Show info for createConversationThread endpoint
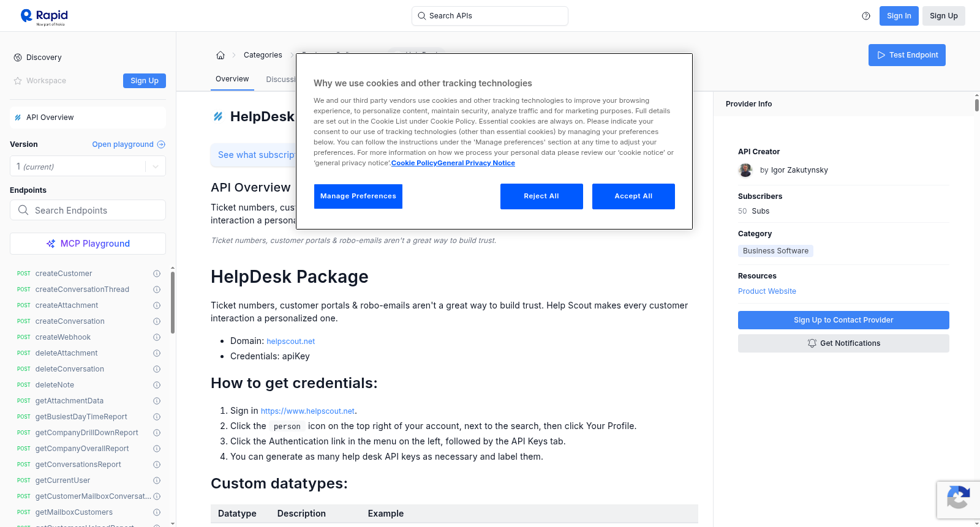The width and height of the screenshot is (980, 527). click(x=157, y=290)
